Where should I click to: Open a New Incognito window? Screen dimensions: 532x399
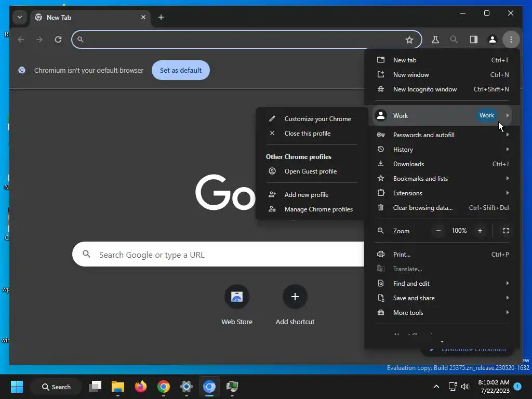pyautogui.click(x=443, y=89)
